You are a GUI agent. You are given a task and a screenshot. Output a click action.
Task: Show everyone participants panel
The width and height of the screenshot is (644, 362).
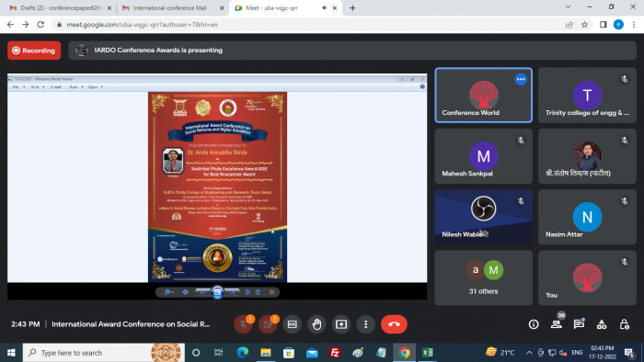(x=557, y=324)
